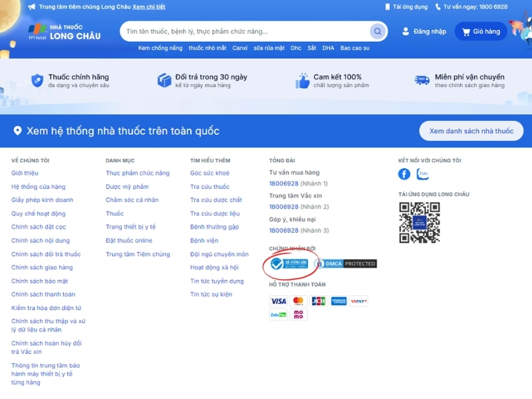The width and height of the screenshot is (532, 399).
Task: Select thuốc nhỏ mắt search suggestion
Action: point(207,48)
